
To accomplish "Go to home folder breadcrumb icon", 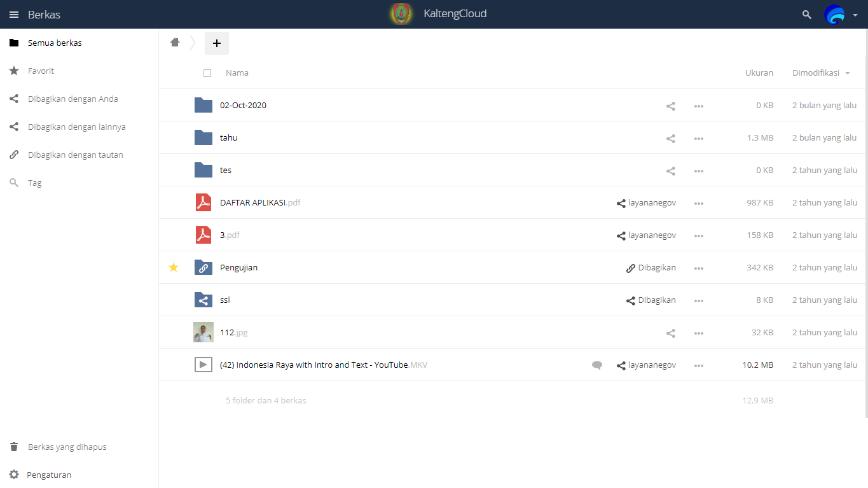I will (x=175, y=43).
